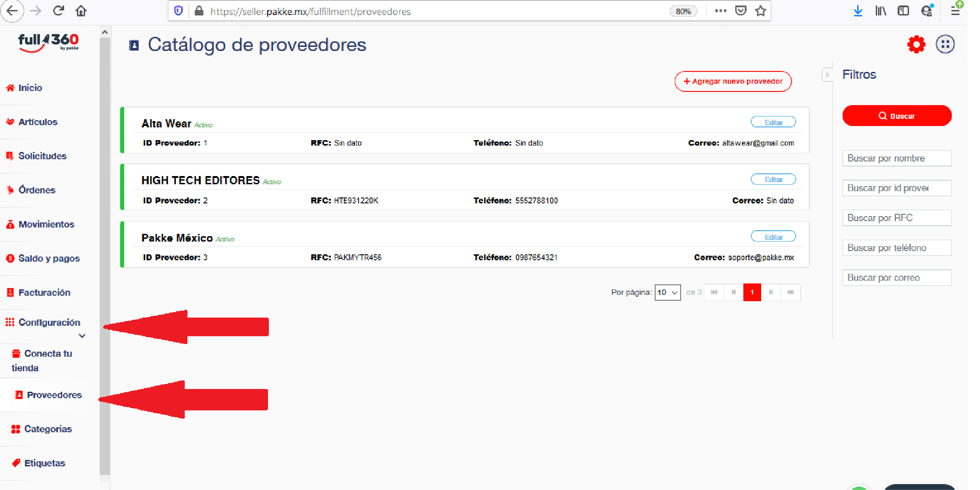This screenshot has width=980, height=490.
Task: Expand the Configuración menu chevron
Action: click(x=82, y=336)
